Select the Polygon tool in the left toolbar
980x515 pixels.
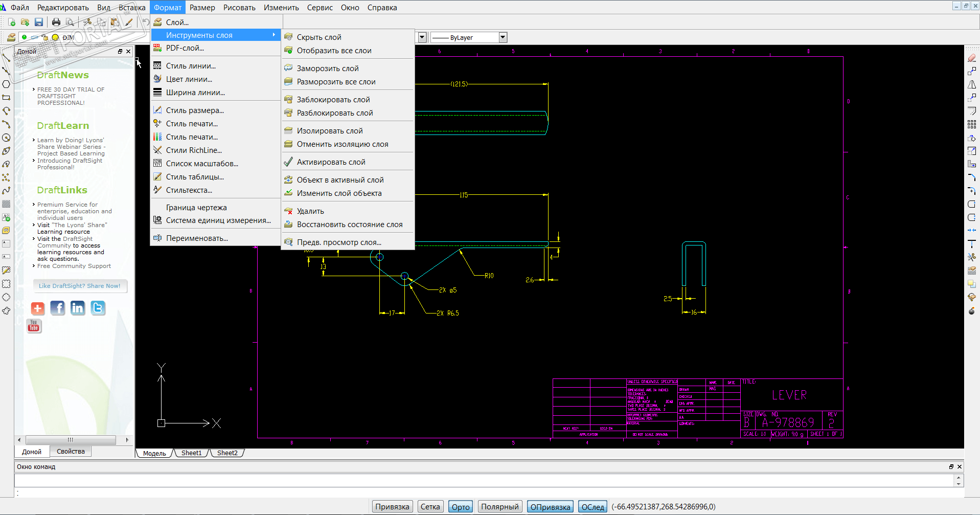coord(6,84)
